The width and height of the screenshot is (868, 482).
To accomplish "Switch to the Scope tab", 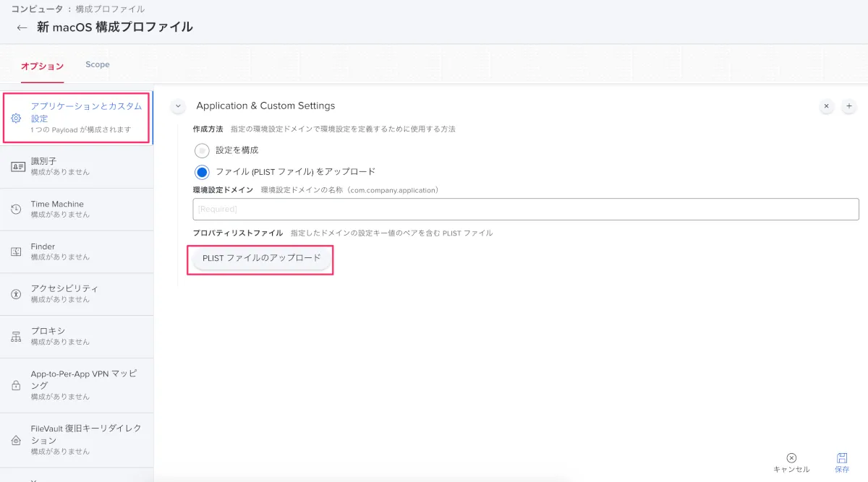I will (98, 64).
